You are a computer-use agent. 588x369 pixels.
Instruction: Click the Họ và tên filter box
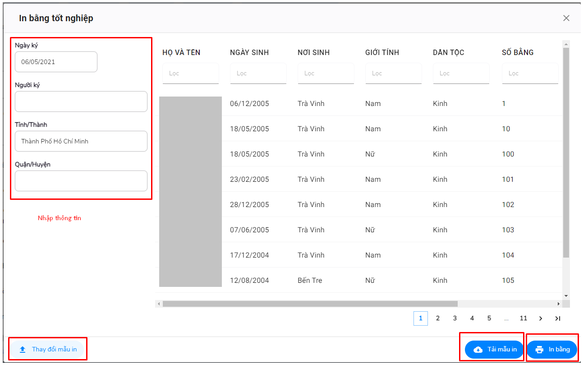pos(191,74)
